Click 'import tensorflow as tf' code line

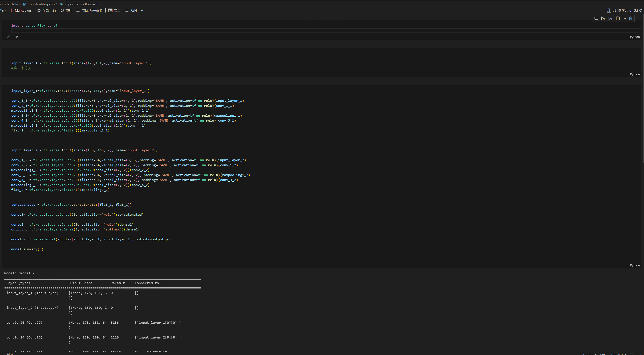point(34,26)
